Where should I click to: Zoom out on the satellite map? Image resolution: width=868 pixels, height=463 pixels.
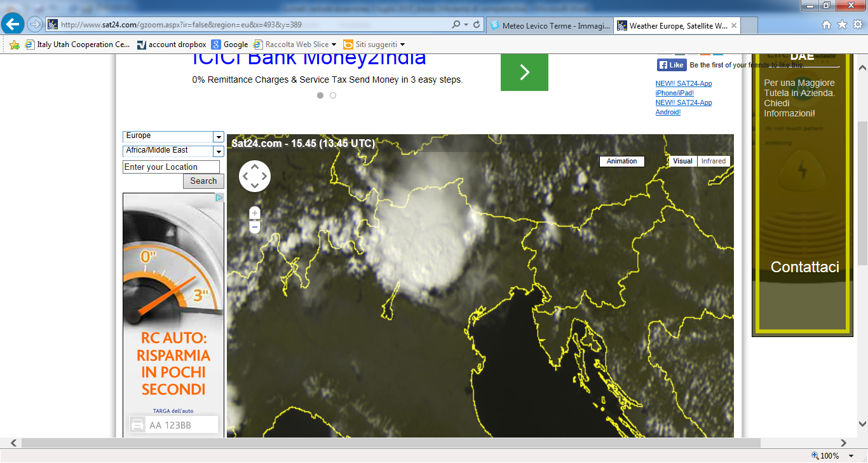(255, 227)
